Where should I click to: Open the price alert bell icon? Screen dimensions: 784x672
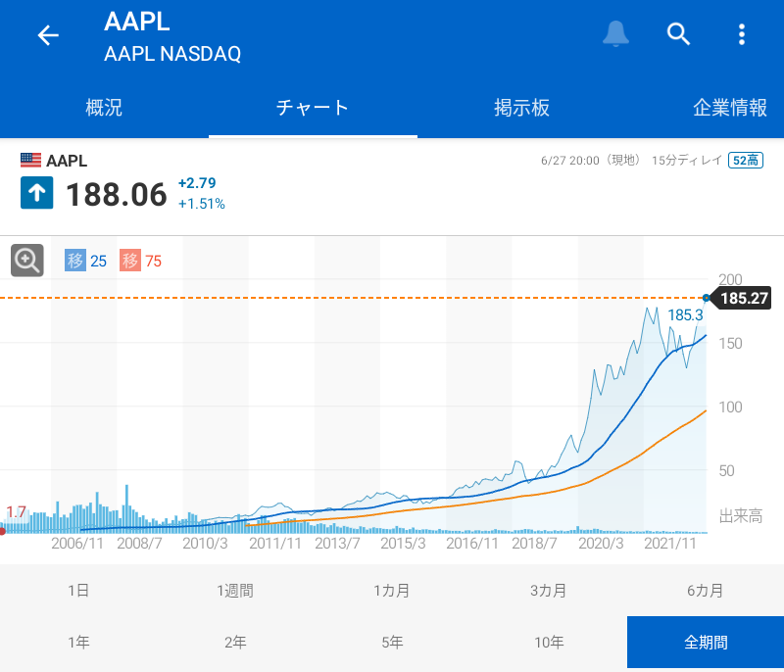(615, 34)
